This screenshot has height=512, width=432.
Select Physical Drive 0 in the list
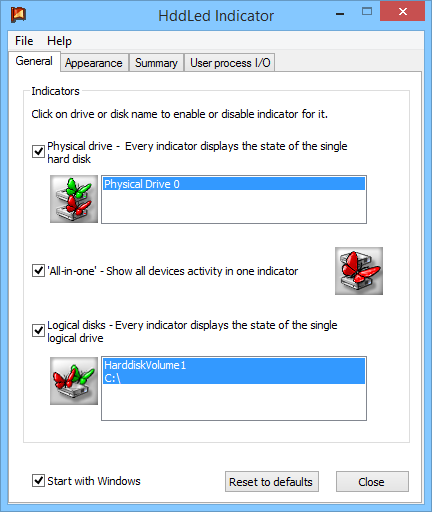pos(234,184)
